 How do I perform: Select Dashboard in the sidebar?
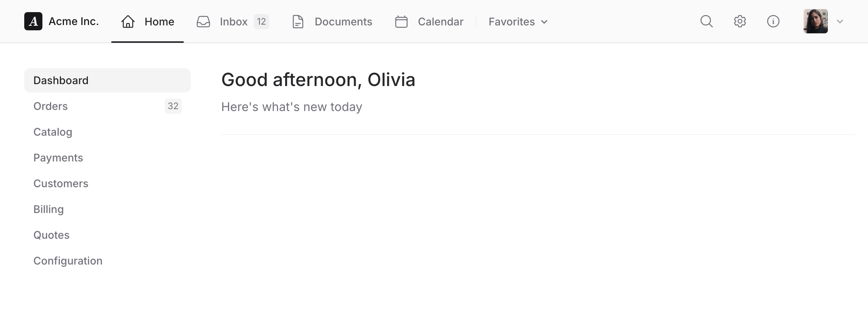[61, 80]
